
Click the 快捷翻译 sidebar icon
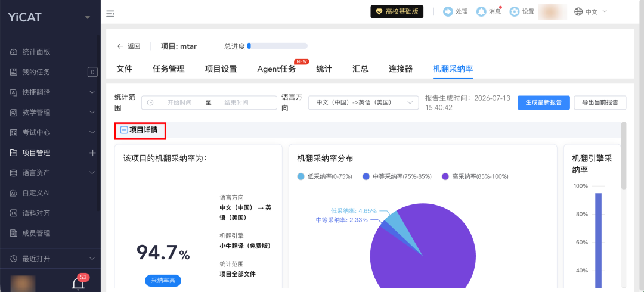point(14,92)
